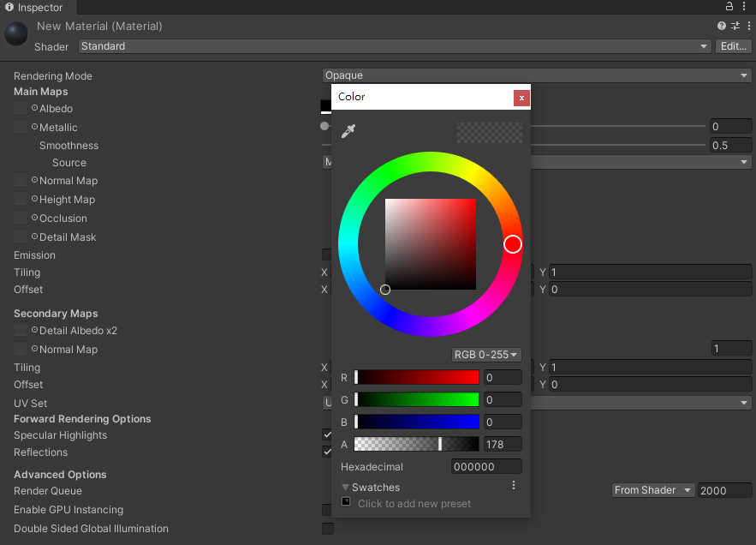Click the Forward Rendering Options heading
756x545 pixels.
click(x=82, y=419)
